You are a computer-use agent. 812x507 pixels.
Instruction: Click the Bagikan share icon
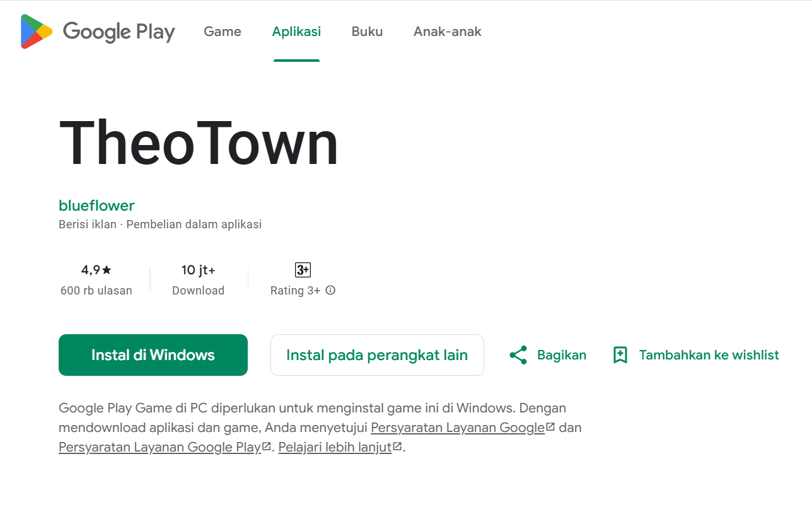pos(518,355)
